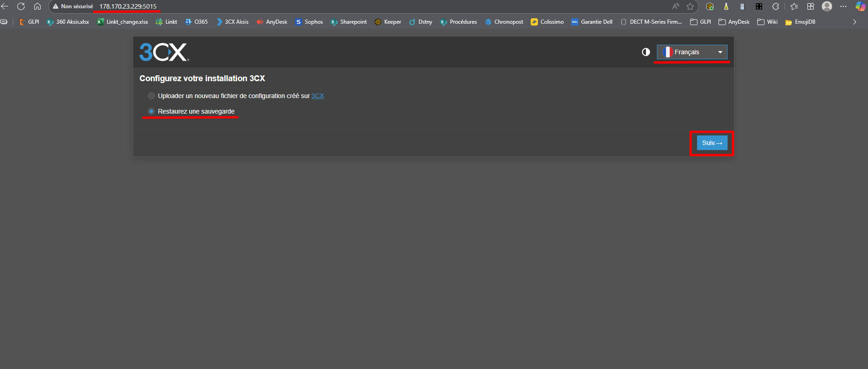Open the Sophos bookmark
The width and height of the screenshot is (868, 369).
309,22
